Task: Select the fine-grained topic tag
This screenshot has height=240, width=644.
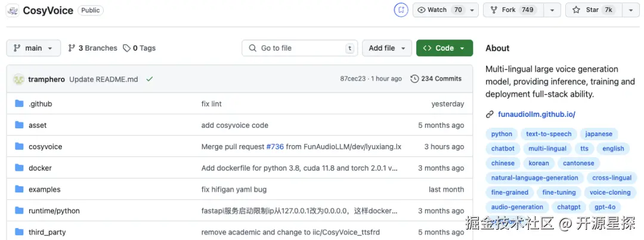Action: 510,192
